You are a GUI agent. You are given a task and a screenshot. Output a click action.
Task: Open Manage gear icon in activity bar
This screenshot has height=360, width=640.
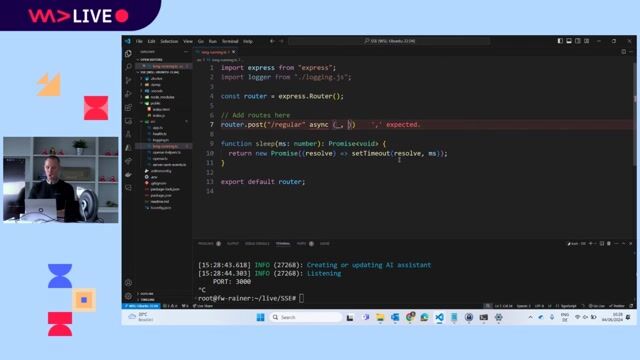point(128,296)
